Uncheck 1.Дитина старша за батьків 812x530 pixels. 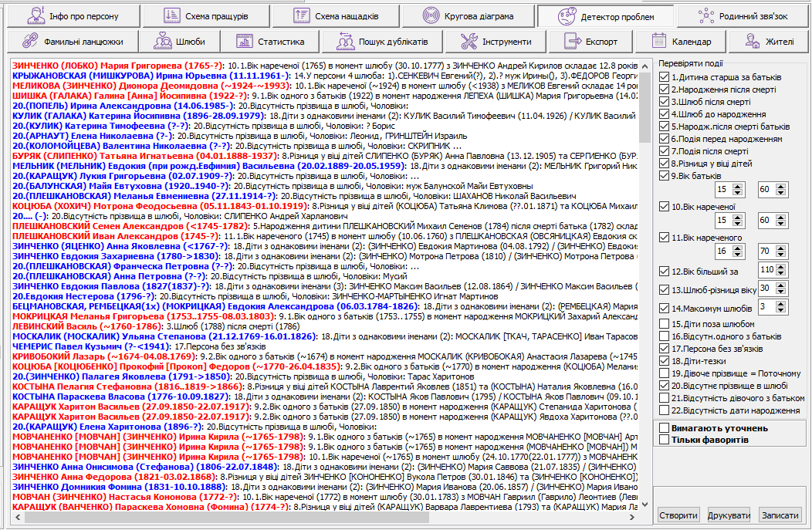[x=665, y=77]
